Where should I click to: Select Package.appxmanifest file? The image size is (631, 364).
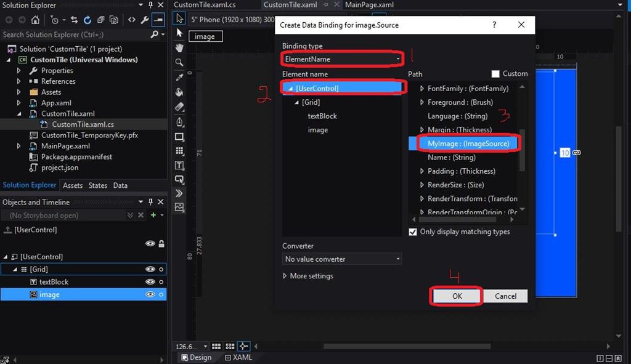tap(76, 157)
